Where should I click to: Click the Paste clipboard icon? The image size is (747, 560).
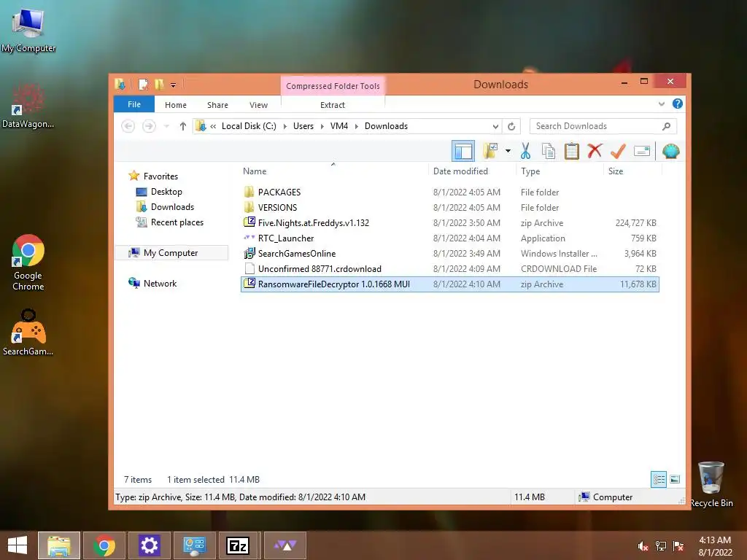572,151
